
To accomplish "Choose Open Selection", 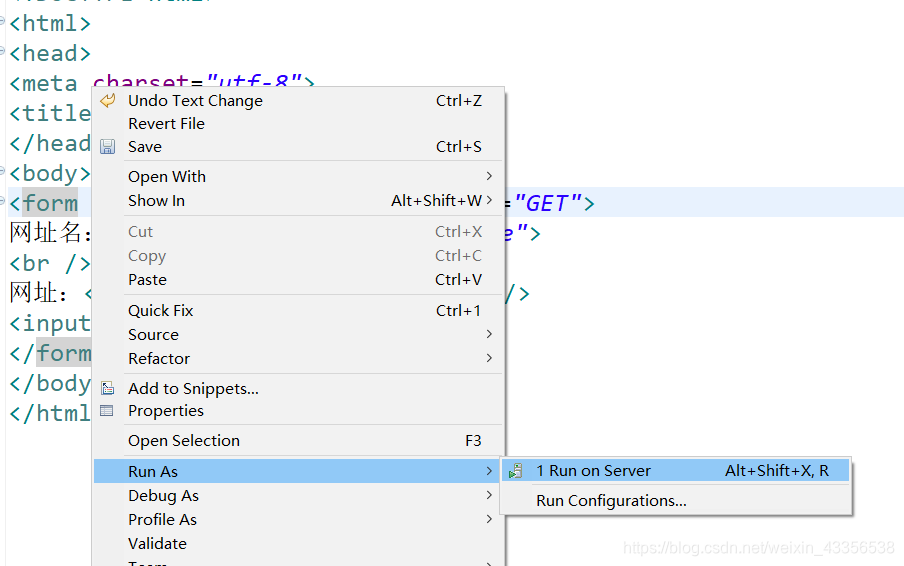I will (x=299, y=440).
